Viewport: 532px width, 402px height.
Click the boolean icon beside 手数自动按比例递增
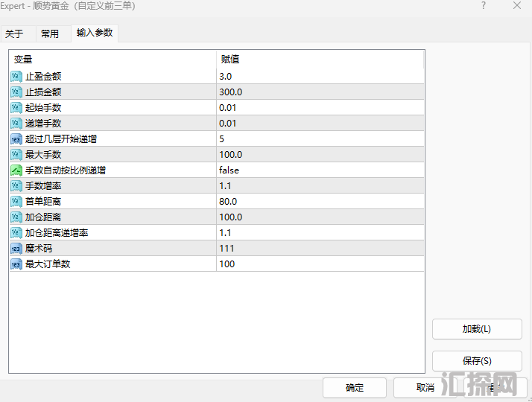point(16,170)
